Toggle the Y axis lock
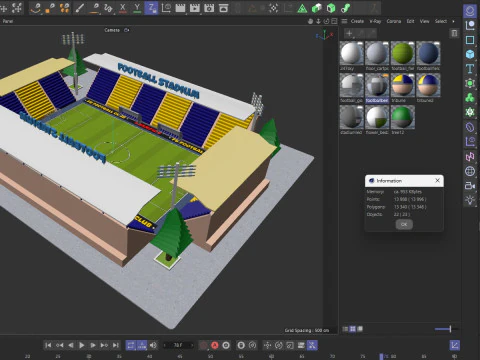480x360 pixels. [x=137, y=8]
